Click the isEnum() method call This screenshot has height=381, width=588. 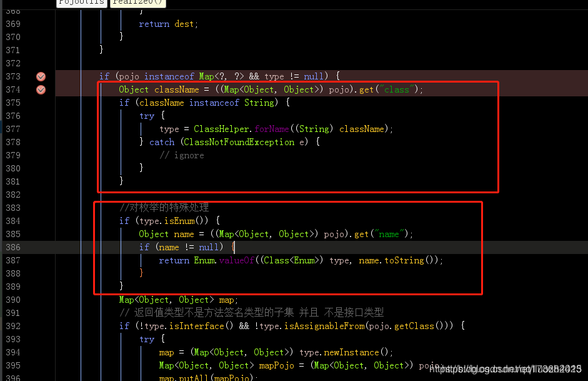[x=186, y=221]
